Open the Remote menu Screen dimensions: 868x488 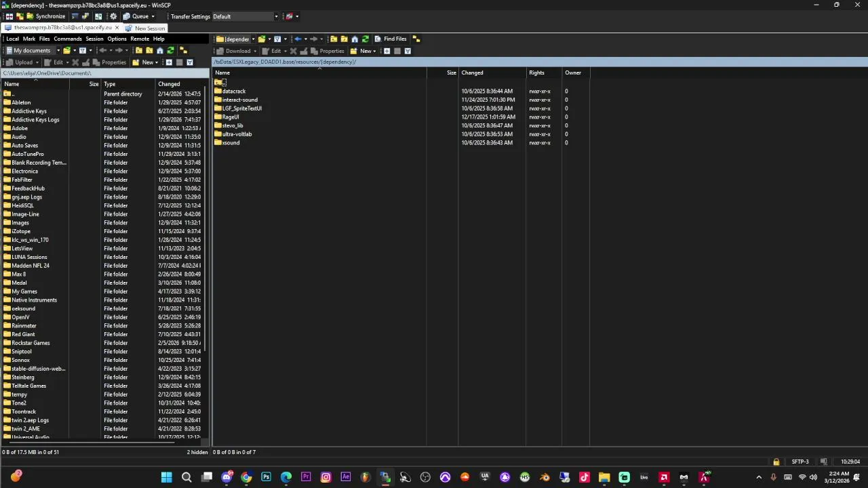(x=140, y=39)
